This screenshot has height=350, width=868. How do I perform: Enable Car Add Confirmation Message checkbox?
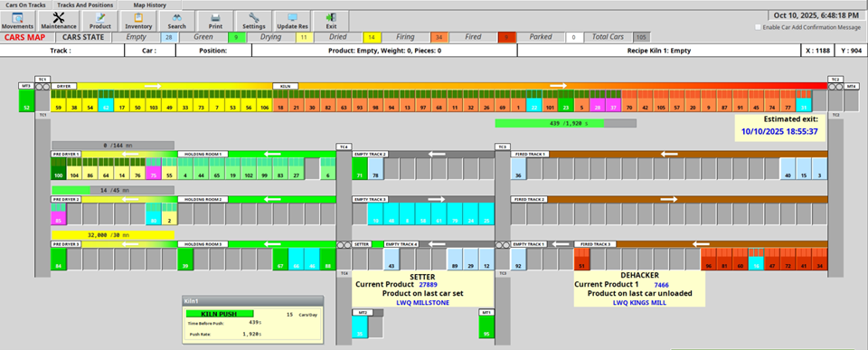pyautogui.click(x=758, y=27)
